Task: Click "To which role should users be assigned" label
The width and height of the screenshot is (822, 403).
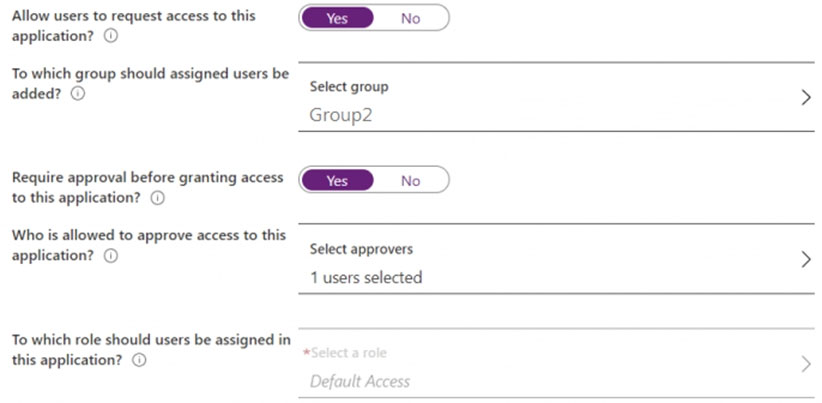Action: pos(151,340)
